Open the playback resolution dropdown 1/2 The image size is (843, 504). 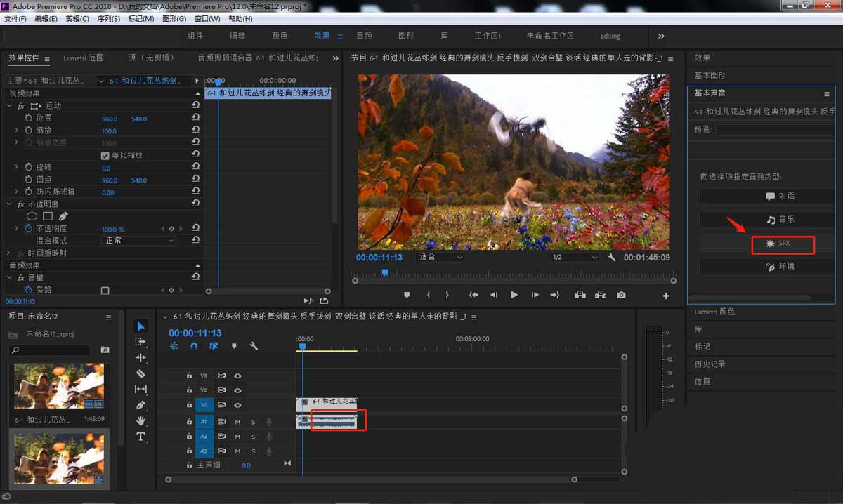(575, 258)
